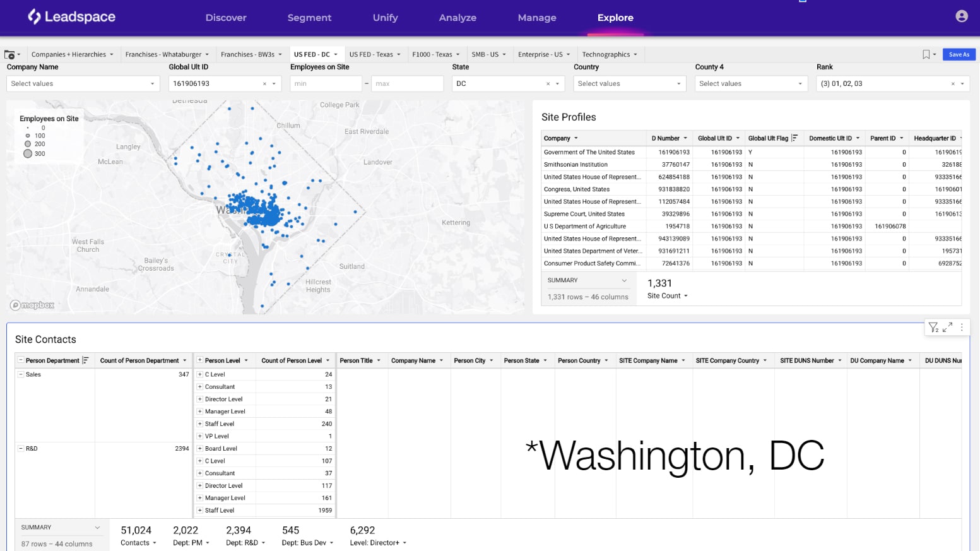The image size is (980, 551).
Task: Open Dept: PM metric dropdown
Action: pos(208,543)
